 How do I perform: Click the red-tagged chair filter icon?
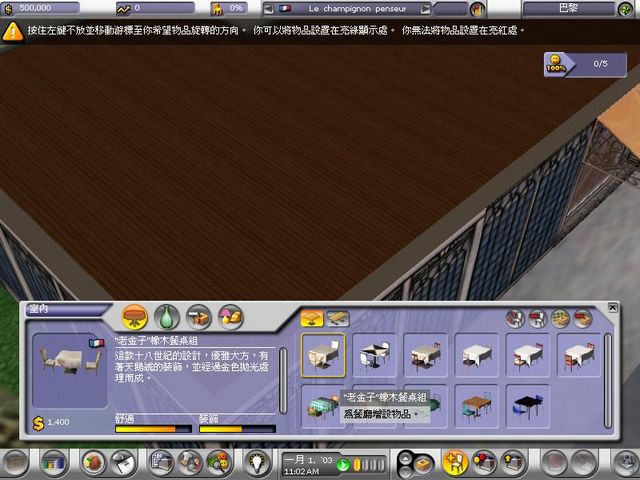point(538,318)
